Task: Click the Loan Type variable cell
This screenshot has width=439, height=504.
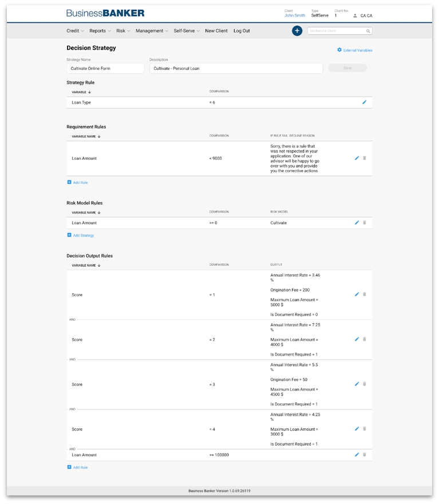Action: coord(81,103)
